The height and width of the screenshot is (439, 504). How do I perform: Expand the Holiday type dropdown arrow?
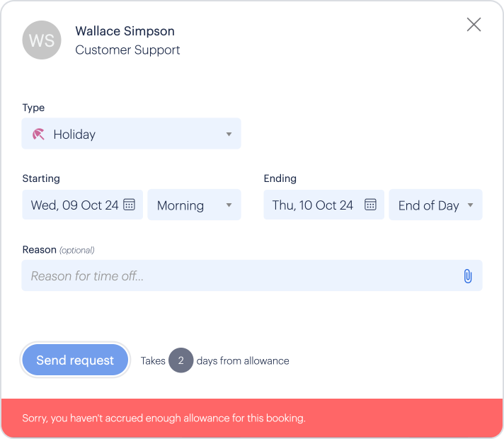point(229,134)
